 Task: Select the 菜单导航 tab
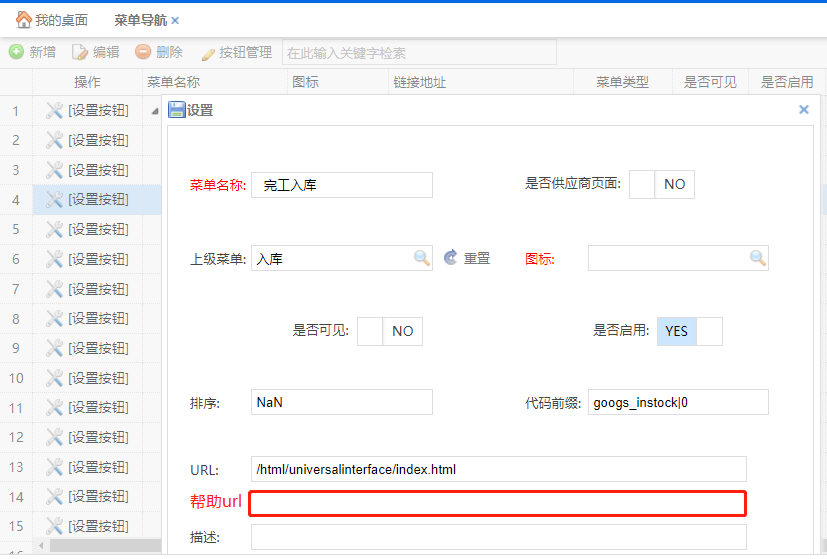140,20
